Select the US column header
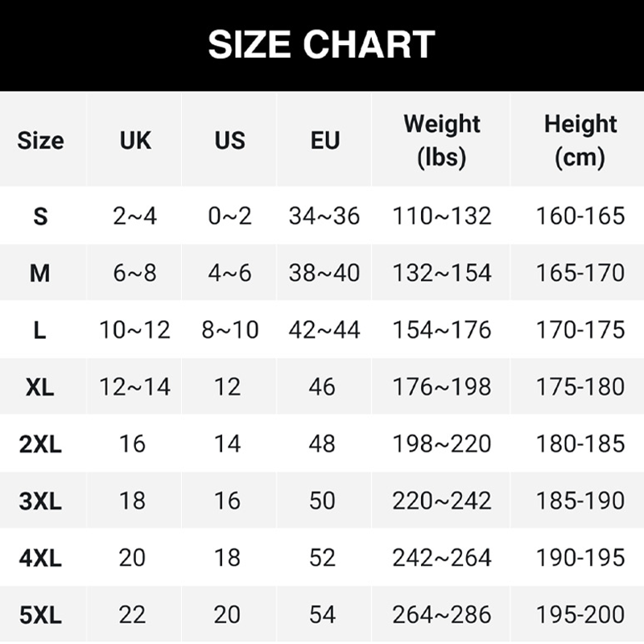The image size is (644, 644). pyautogui.click(x=229, y=140)
